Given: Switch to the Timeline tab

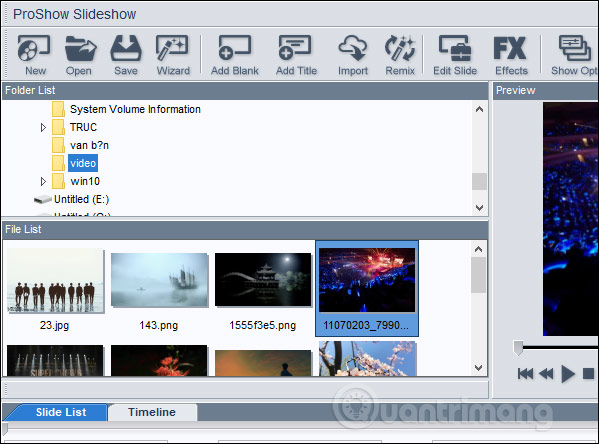Looking at the screenshot, I should click(x=152, y=412).
